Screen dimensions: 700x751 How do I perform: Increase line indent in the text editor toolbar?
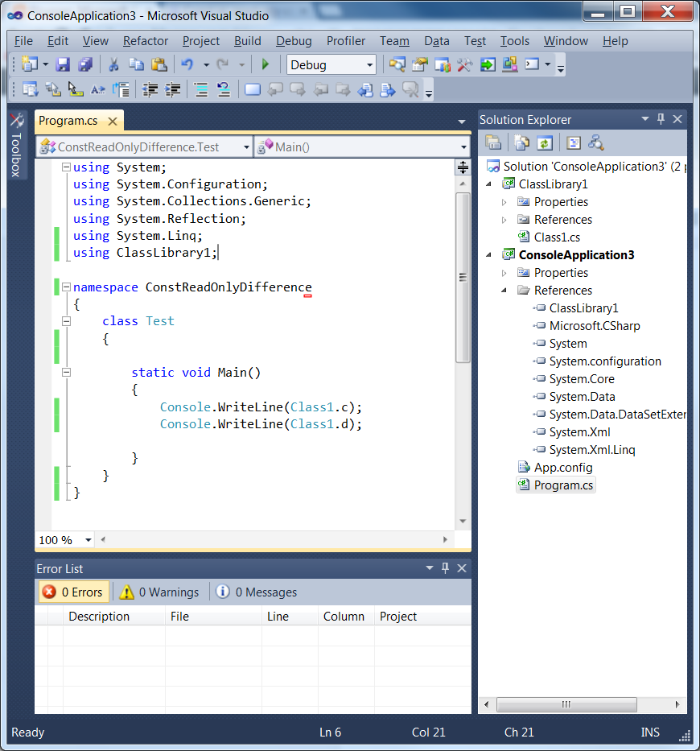point(172,89)
